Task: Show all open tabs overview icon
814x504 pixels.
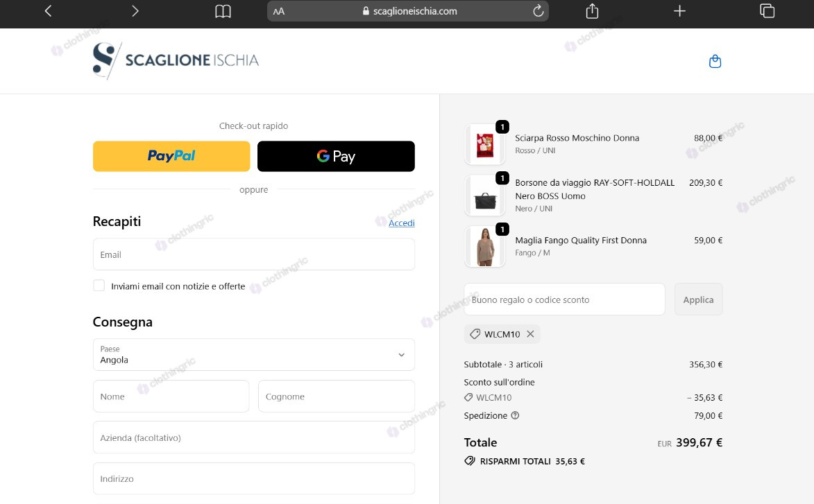Action: (x=767, y=11)
